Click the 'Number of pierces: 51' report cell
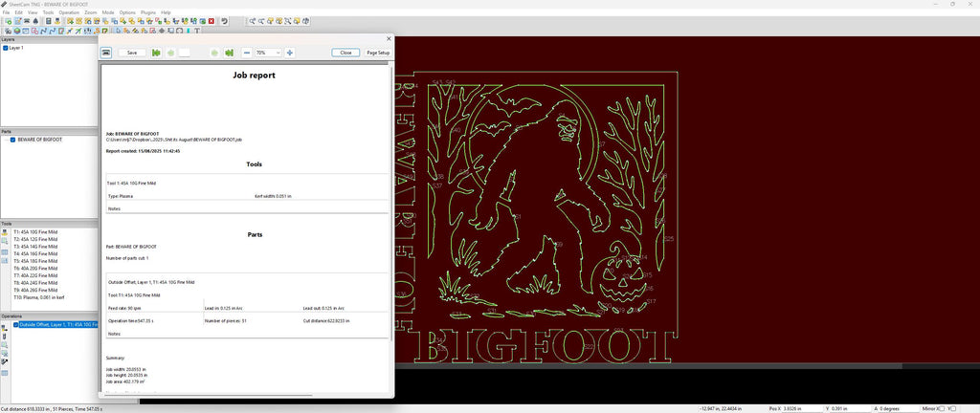Viewport: 980px width, 413px height. pos(226,320)
